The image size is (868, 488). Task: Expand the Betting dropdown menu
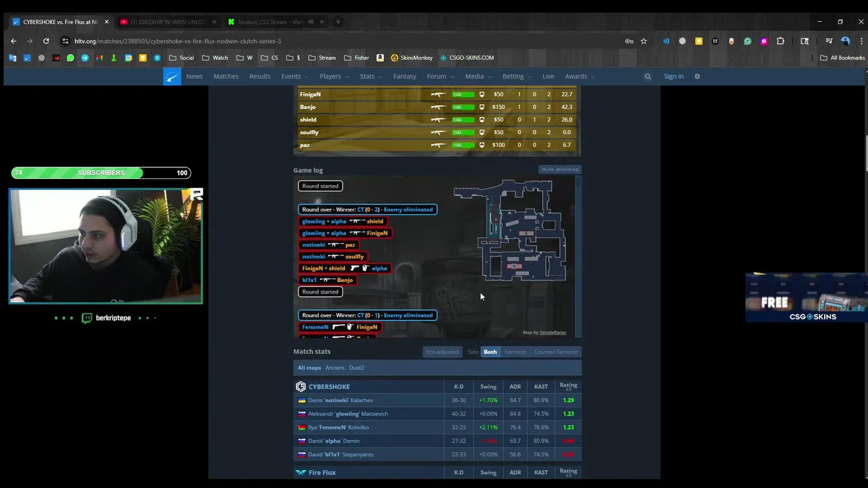tap(517, 77)
